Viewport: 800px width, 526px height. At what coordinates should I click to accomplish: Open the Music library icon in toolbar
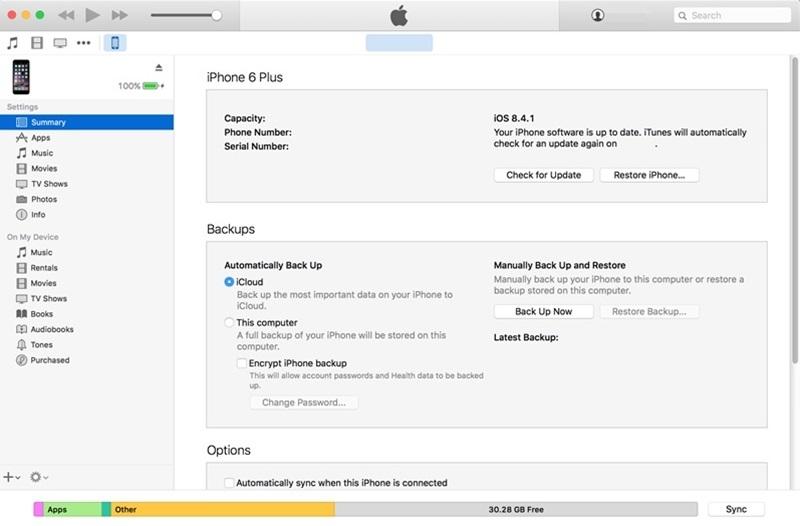tap(13, 43)
